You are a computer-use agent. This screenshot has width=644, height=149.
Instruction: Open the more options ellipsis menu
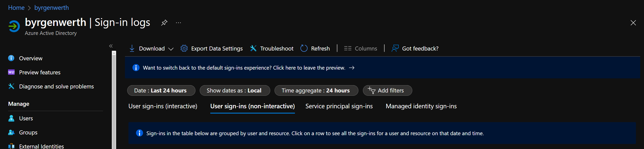click(x=178, y=23)
